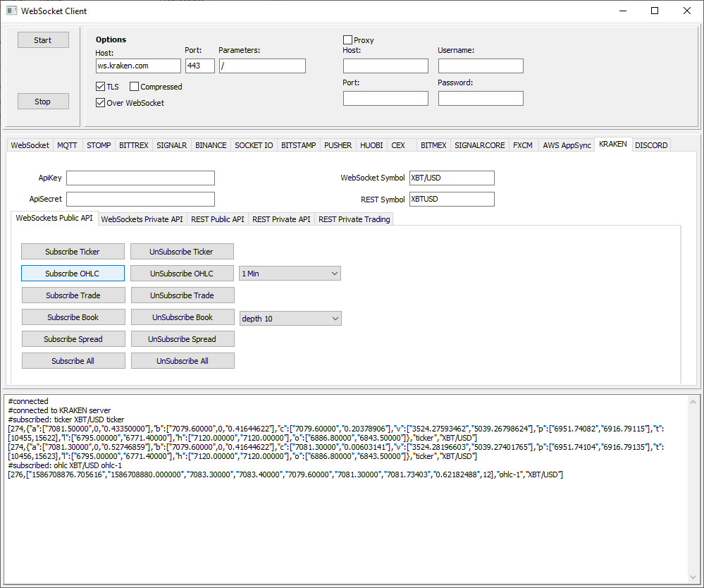
Task: Click the '#subscribed: ohlc XBT/USD ohlc-1' log line
Action: [x=65, y=465]
